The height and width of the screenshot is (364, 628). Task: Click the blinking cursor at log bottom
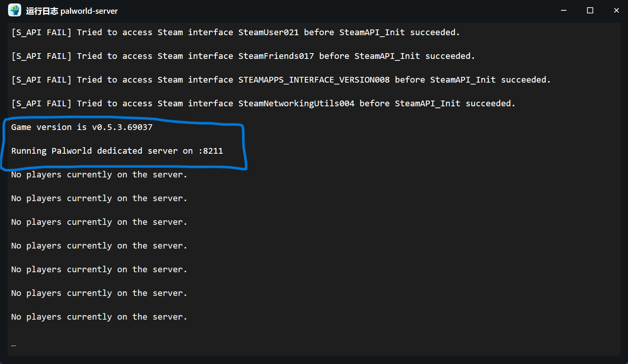tap(14, 346)
